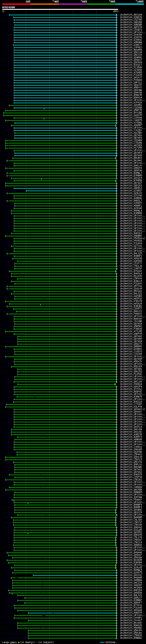Click the red 20% identity legend segment

coord(16,4)
